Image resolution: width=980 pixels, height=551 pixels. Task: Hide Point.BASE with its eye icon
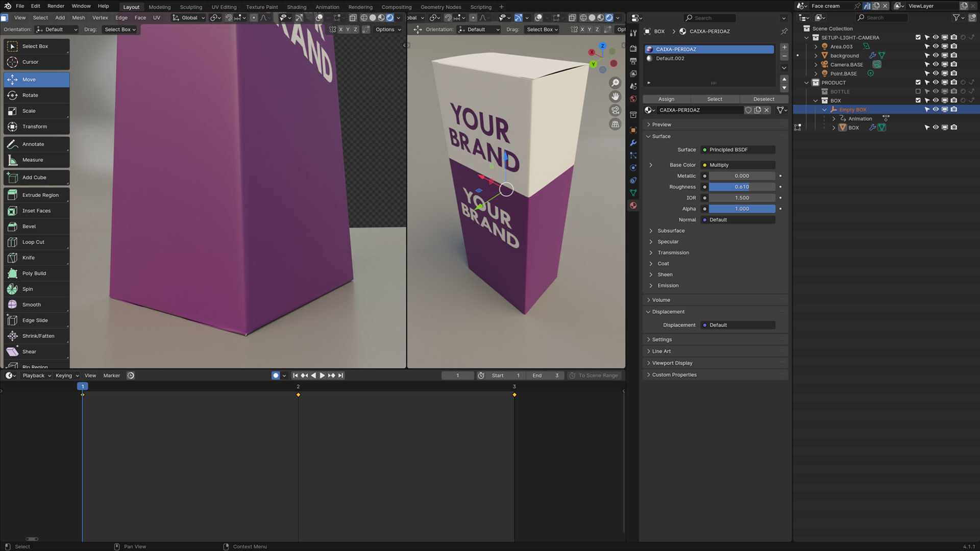click(936, 73)
